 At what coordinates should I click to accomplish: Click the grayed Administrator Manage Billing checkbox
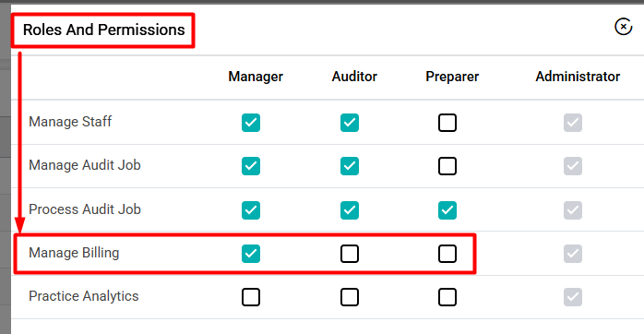pyautogui.click(x=573, y=254)
